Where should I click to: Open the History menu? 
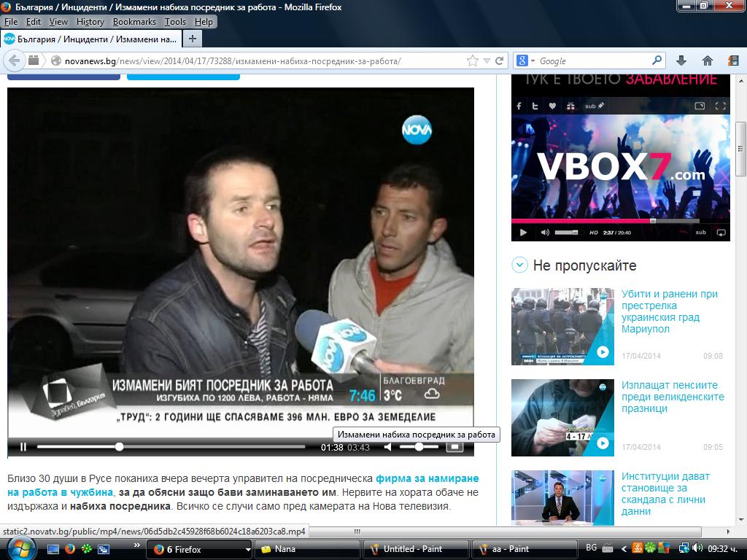point(90,22)
